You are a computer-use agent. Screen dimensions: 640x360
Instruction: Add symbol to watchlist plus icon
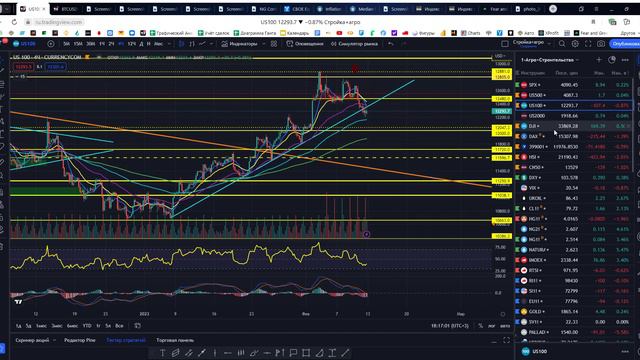pos(599,60)
